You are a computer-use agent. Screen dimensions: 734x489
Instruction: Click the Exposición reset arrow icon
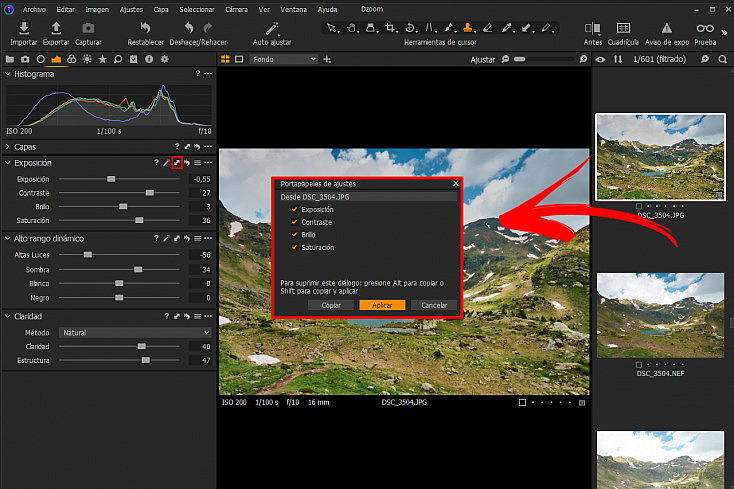(x=187, y=163)
